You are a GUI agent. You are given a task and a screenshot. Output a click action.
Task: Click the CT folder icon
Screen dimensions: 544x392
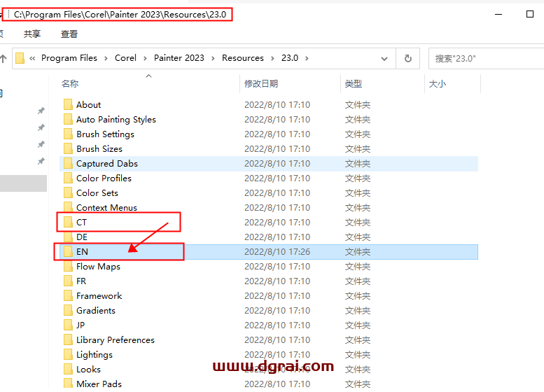click(68, 222)
